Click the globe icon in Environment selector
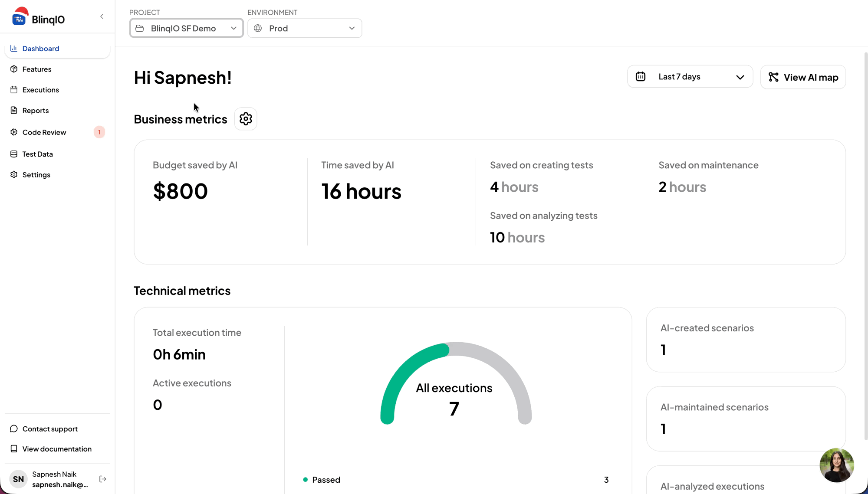This screenshot has height=494, width=868. pyautogui.click(x=258, y=28)
